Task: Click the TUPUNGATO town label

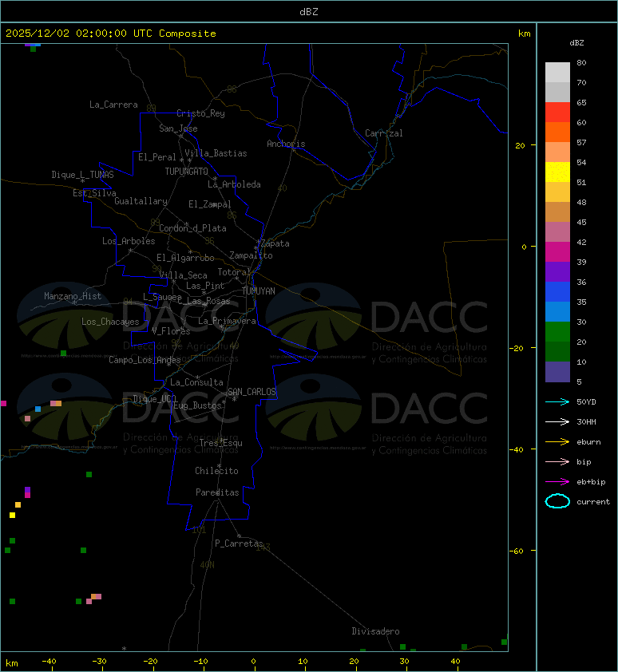Action: tap(187, 172)
